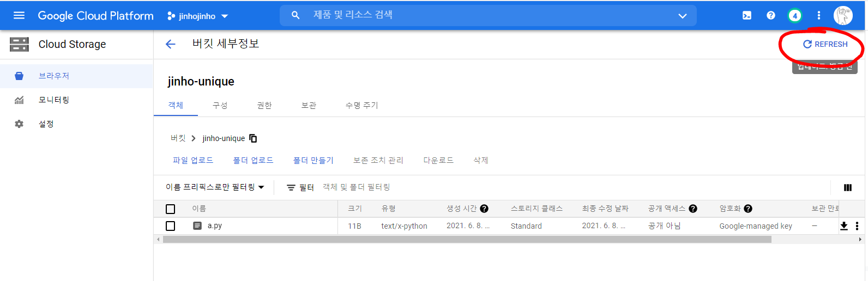868x281 pixels.
Task: Open a.py row three-dot menu
Action: 857,226
